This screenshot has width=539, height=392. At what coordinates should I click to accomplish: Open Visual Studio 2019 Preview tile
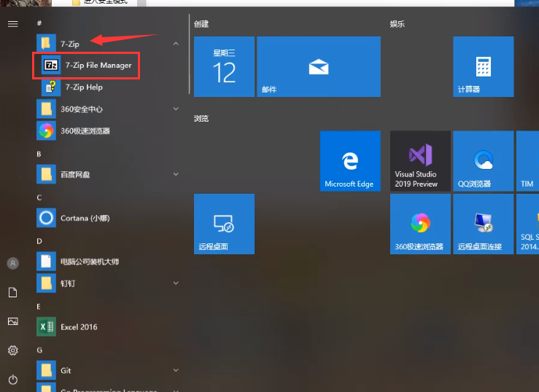(420, 161)
